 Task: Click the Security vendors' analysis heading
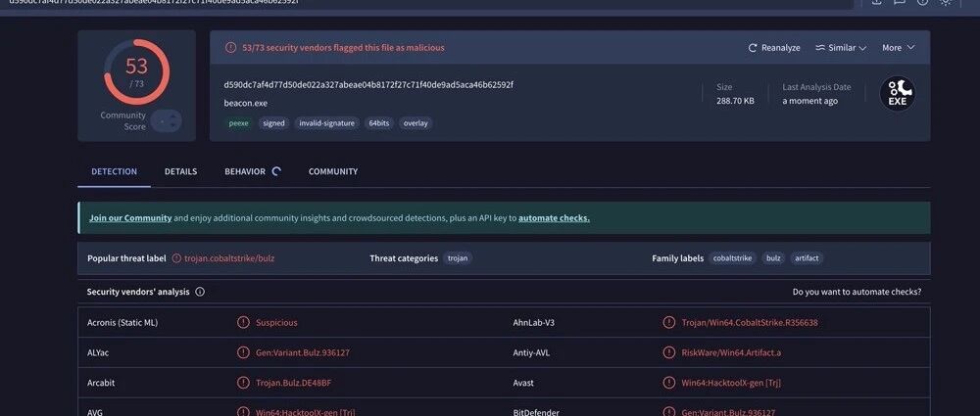[138, 292]
